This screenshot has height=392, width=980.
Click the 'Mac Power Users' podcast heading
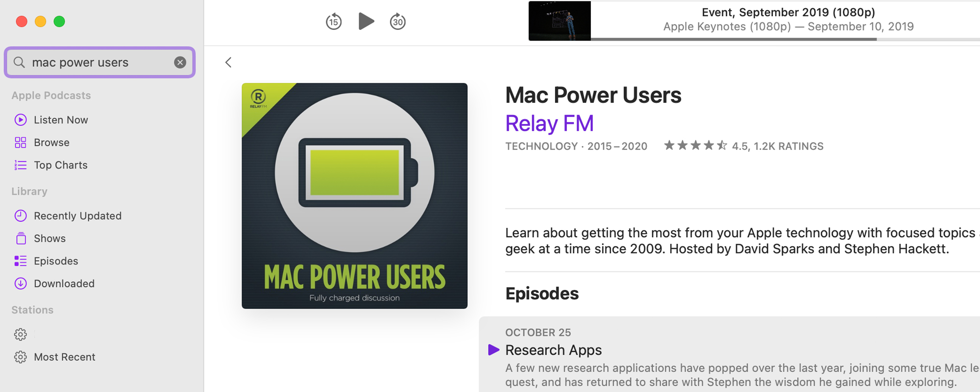593,95
